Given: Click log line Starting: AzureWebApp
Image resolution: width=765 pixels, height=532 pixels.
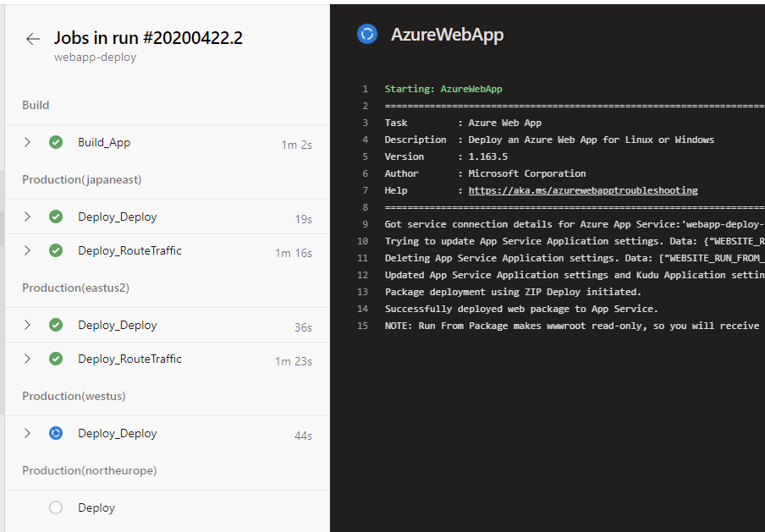Looking at the screenshot, I should point(443,89).
